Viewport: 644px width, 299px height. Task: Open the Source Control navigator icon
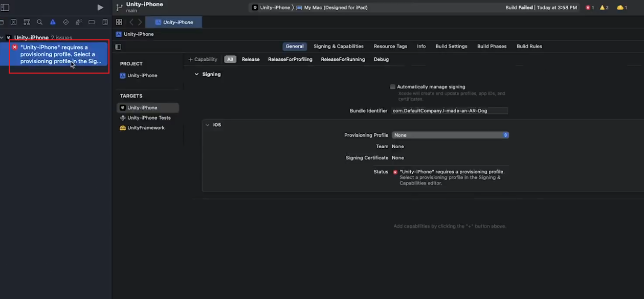pyautogui.click(x=14, y=22)
